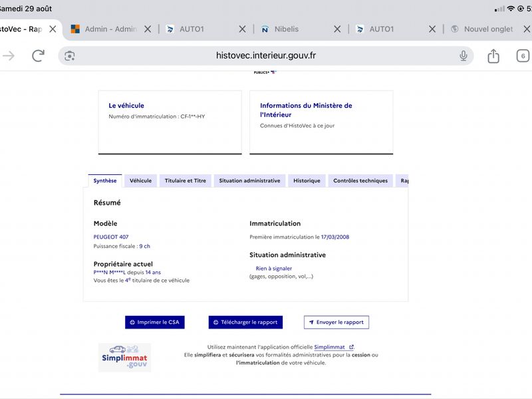Click the Rien à signaler text

274,269
